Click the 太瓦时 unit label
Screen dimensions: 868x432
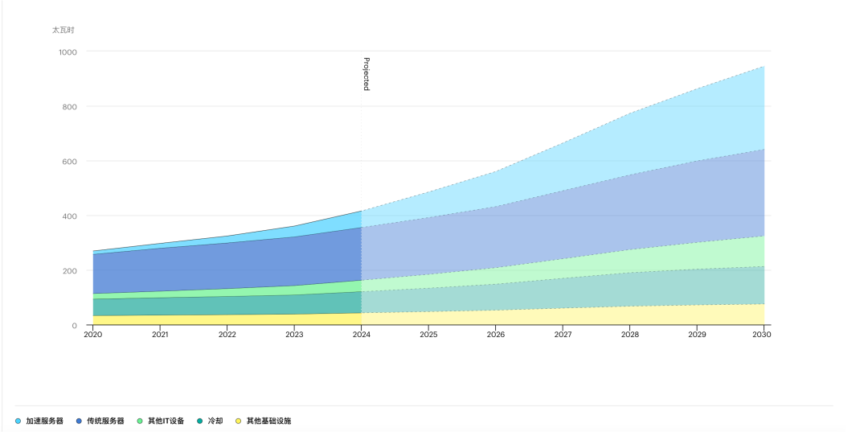click(x=63, y=30)
